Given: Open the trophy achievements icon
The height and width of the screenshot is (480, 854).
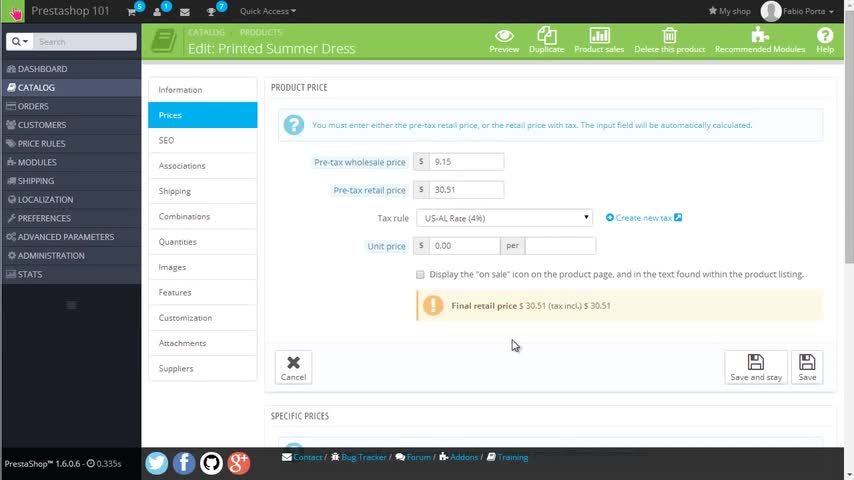Looking at the screenshot, I should 211,11.
